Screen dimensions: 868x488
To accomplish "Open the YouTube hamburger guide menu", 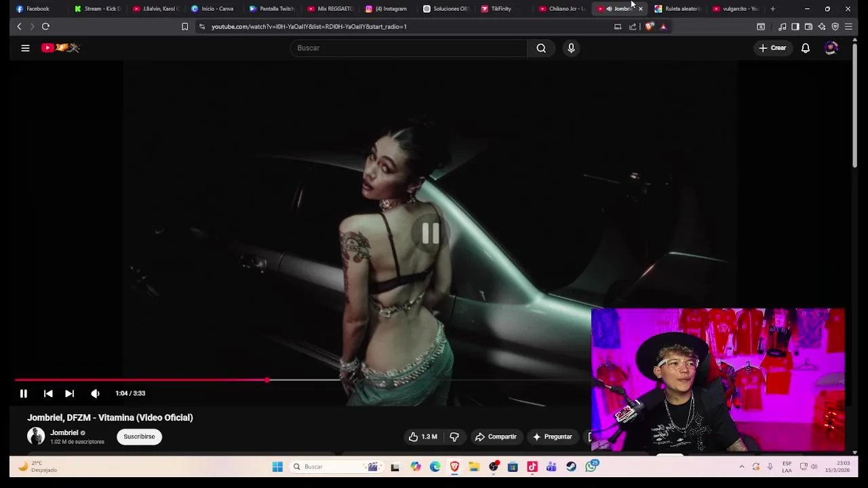I will click(x=25, y=48).
